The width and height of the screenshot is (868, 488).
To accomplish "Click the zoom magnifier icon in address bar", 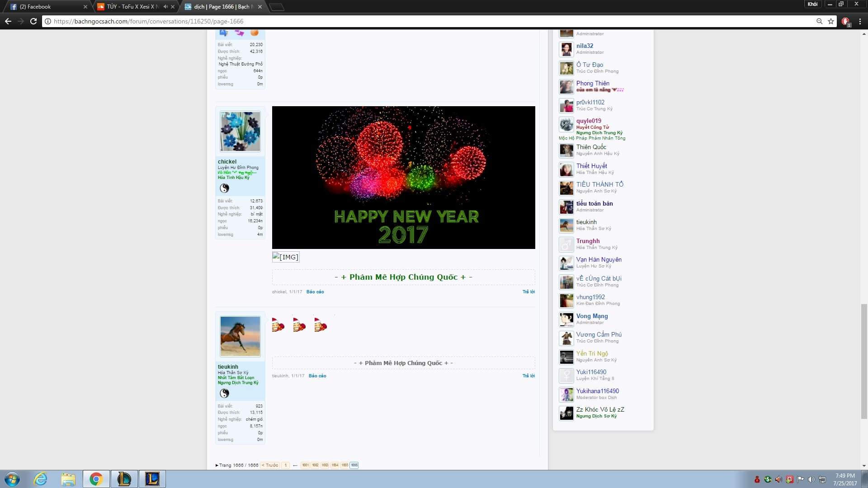I will tap(819, 21).
